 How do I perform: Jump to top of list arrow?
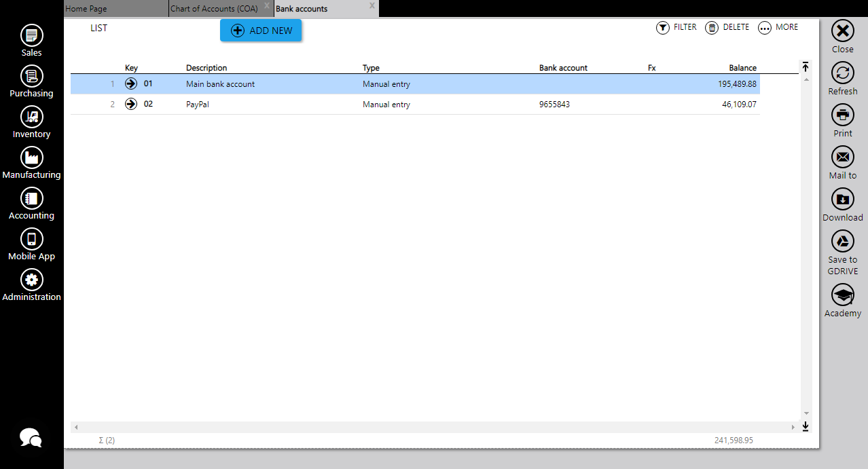(x=806, y=67)
